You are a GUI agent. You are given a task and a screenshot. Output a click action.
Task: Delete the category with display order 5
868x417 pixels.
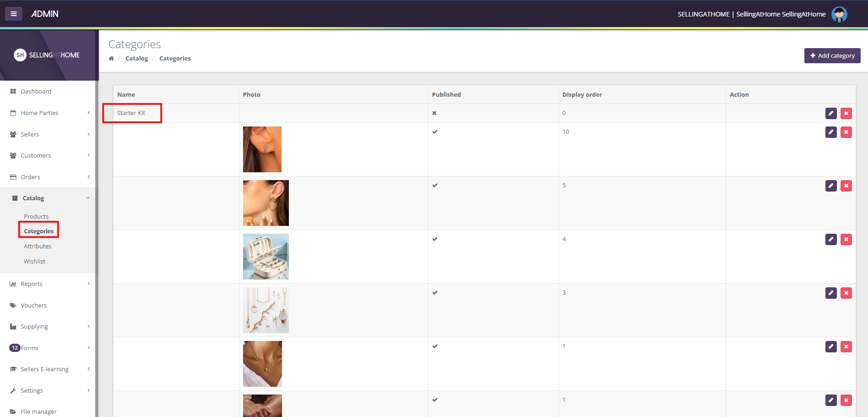[x=846, y=186]
